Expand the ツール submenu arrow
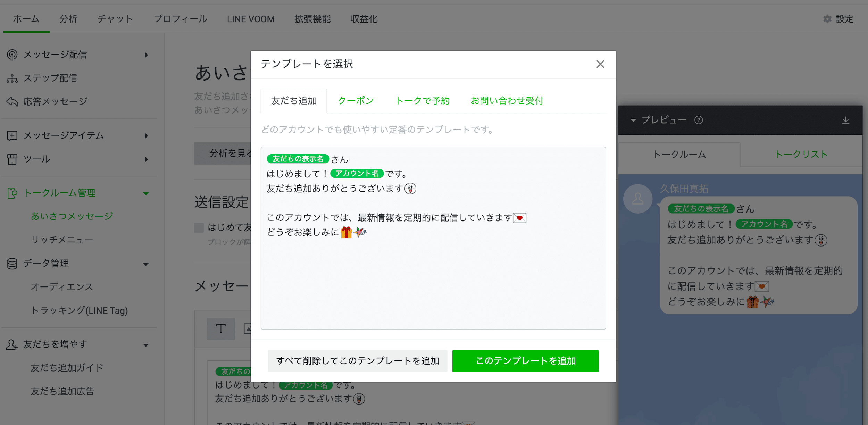This screenshot has height=425, width=868. pyautogui.click(x=146, y=159)
